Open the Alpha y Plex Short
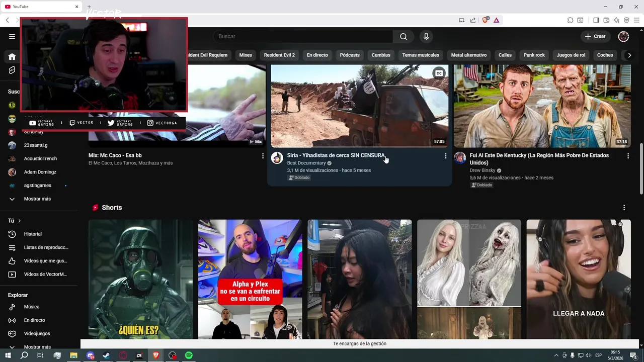Viewport: 644px width, 362px height. (250, 279)
